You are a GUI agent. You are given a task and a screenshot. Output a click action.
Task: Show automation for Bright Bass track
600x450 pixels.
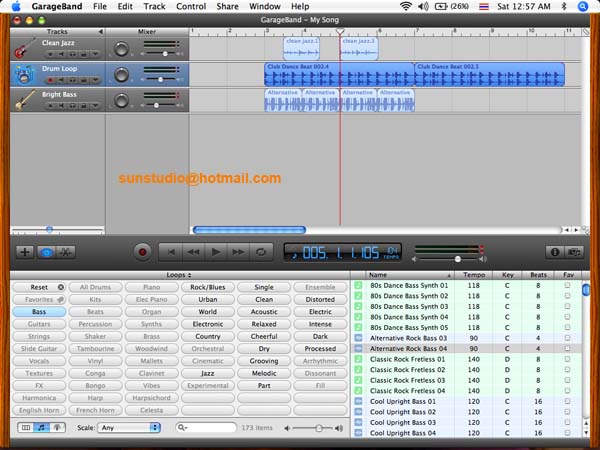(x=95, y=106)
